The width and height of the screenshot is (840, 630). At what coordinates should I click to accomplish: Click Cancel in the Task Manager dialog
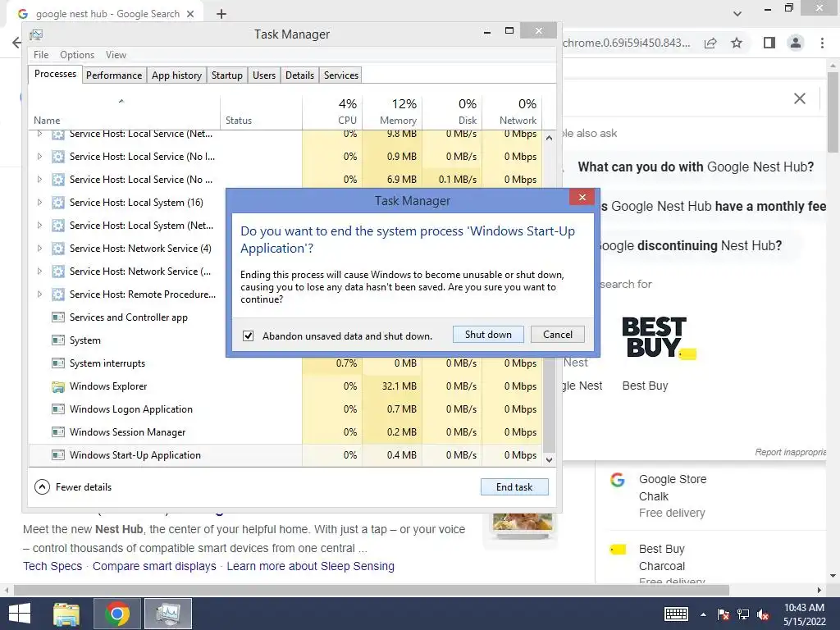(557, 335)
